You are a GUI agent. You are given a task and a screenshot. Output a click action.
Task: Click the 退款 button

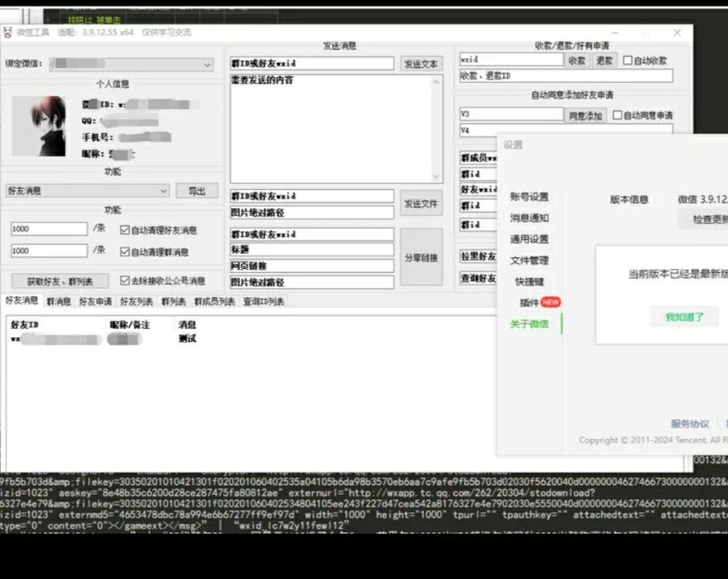(605, 60)
